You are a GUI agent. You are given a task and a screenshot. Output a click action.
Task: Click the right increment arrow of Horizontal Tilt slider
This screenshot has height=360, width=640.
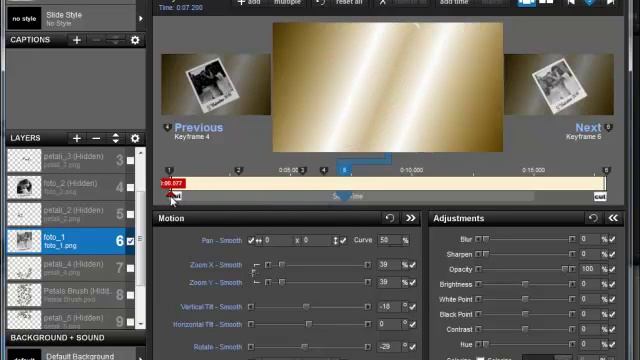368,324
